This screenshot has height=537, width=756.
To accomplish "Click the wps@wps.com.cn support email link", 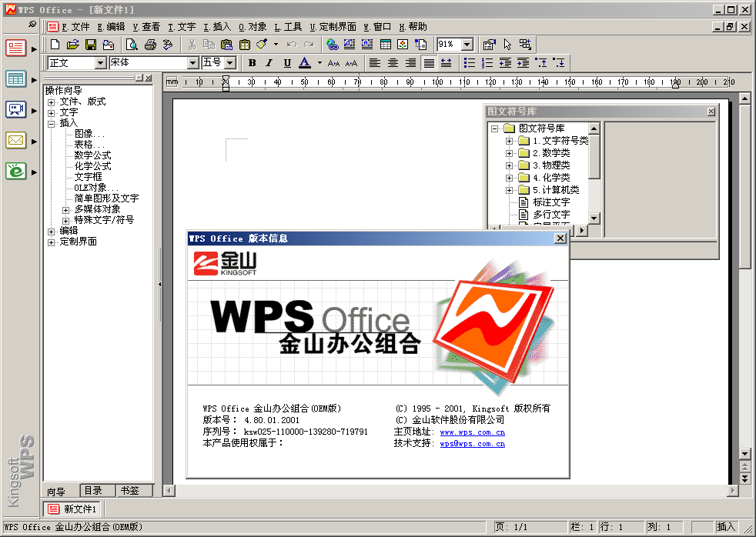I will pos(473,444).
